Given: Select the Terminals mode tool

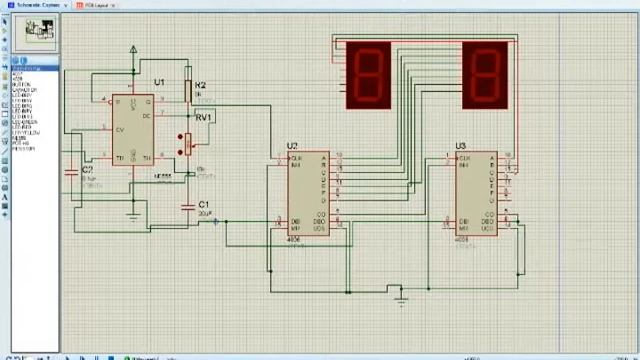Looking at the screenshot, I should click(5, 87).
